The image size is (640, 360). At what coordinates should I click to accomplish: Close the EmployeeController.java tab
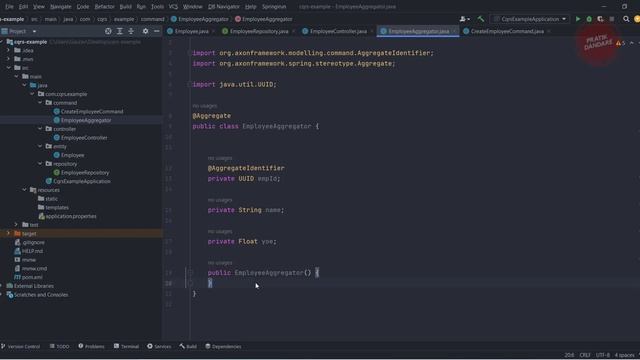coord(371,31)
